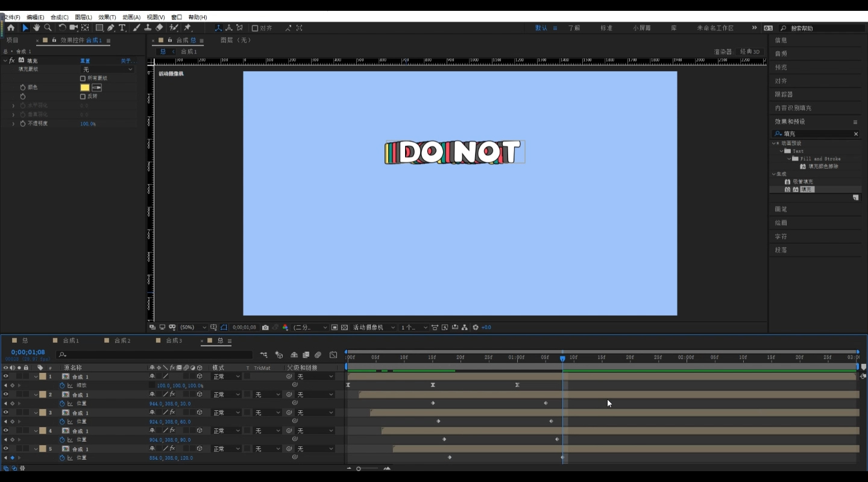Toggle fx effects switch on layer 3
The height and width of the screenshot is (482, 868).
click(x=172, y=413)
